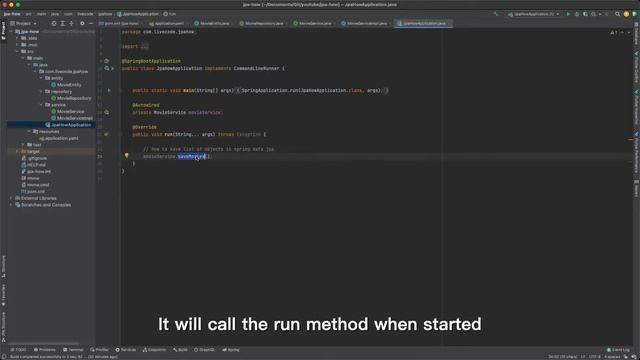Click the run breadcrumb in navigation bar
Viewport: 640px width, 360px height.
(x=170, y=14)
